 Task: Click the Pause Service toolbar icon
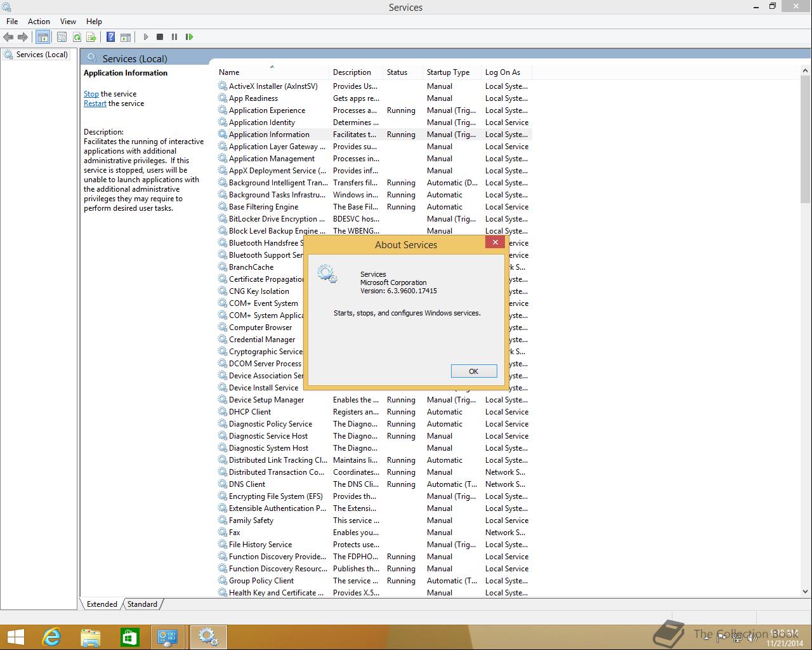174,37
